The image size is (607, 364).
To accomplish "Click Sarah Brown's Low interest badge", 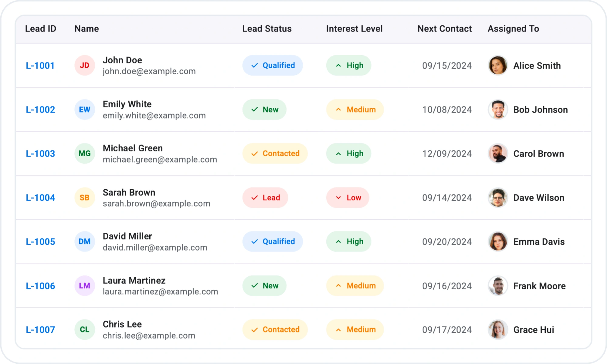I will (348, 197).
